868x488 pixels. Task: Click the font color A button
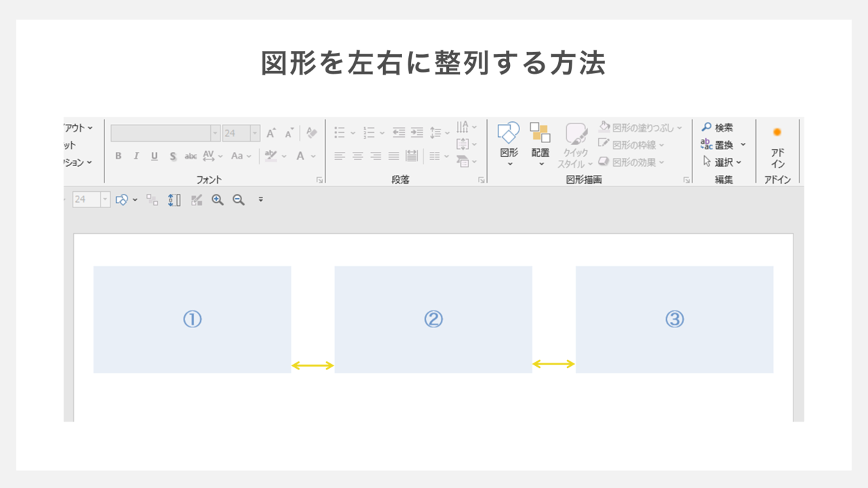coord(300,156)
